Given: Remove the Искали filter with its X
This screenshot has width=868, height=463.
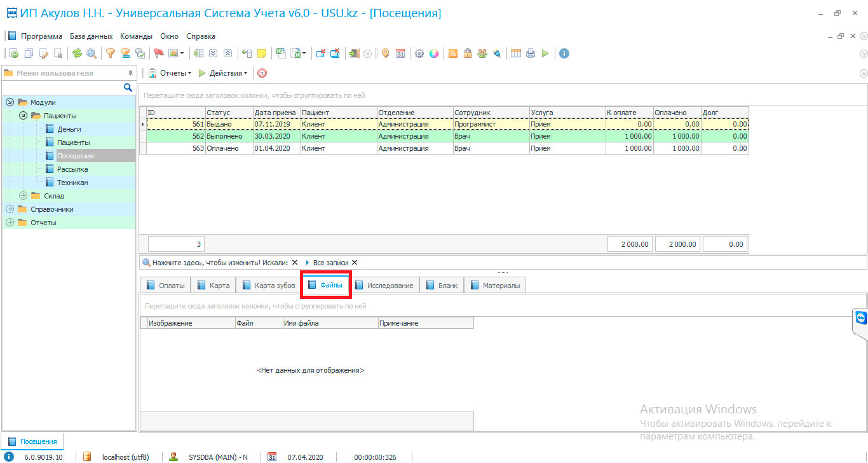Looking at the screenshot, I should pyautogui.click(x=295, y=263).
